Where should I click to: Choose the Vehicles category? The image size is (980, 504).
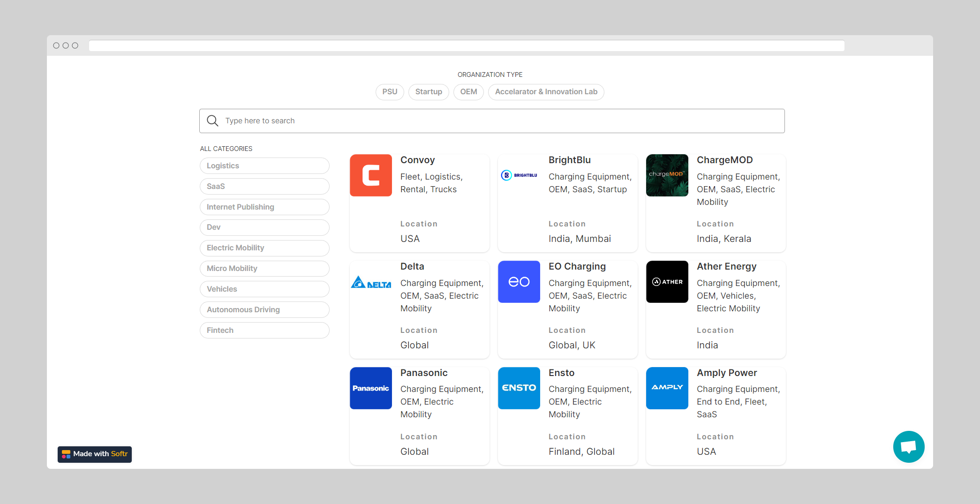pos(264,289)
